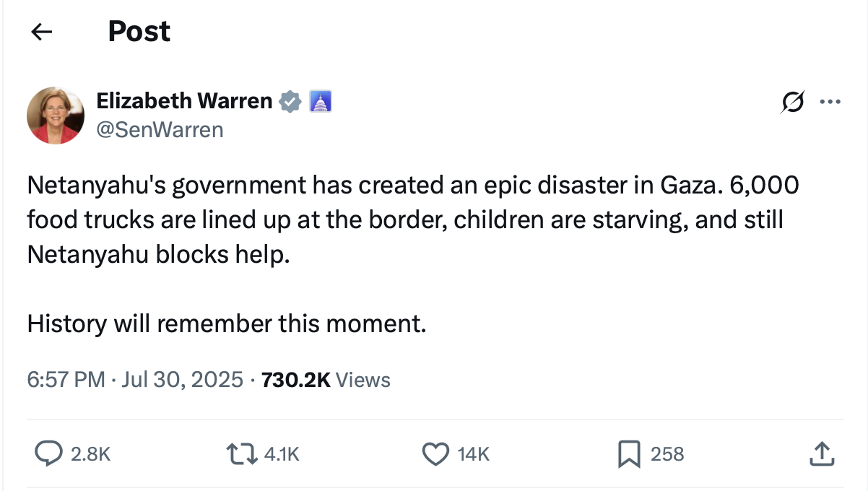The image size is (868, 491).
Task: Open the @SenWarren handle link
Action: [x=160, y=130]
